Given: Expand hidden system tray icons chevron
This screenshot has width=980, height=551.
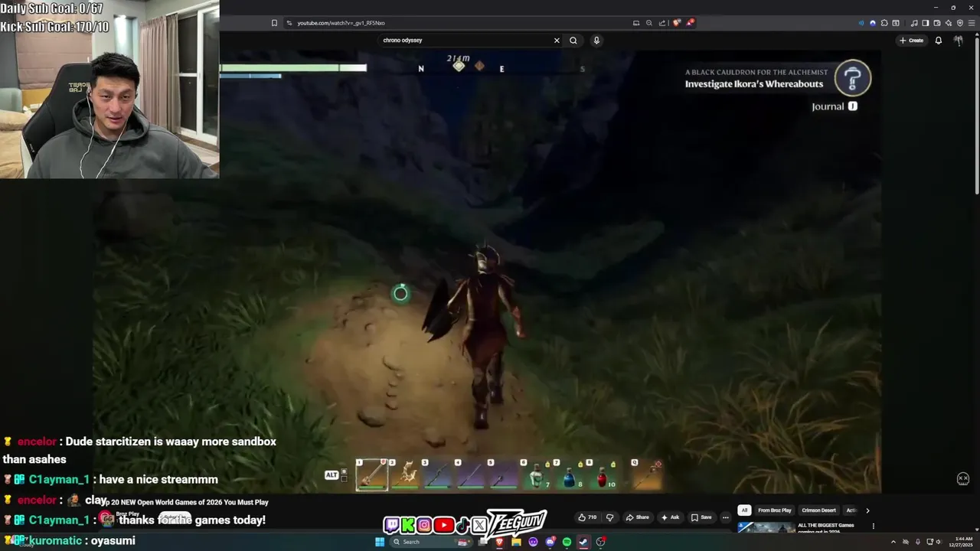Looking at the screenshot, I should point(893,542).
